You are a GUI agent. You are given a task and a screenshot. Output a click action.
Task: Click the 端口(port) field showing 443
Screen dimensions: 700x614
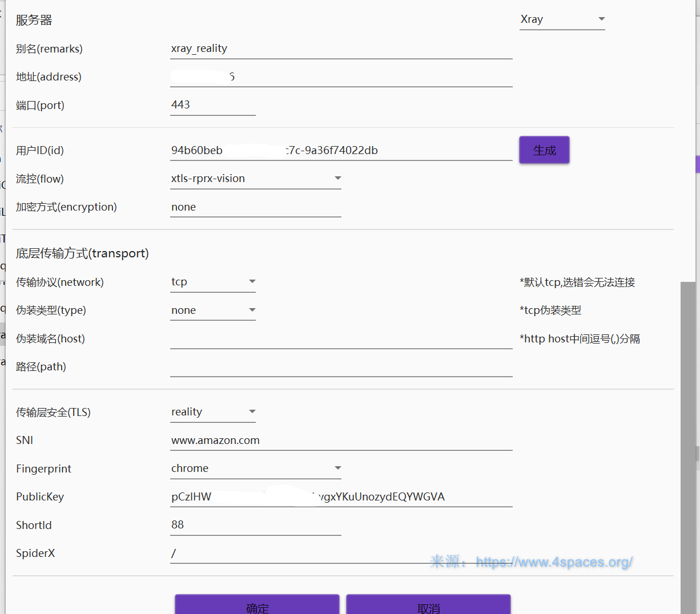(212, 105)
